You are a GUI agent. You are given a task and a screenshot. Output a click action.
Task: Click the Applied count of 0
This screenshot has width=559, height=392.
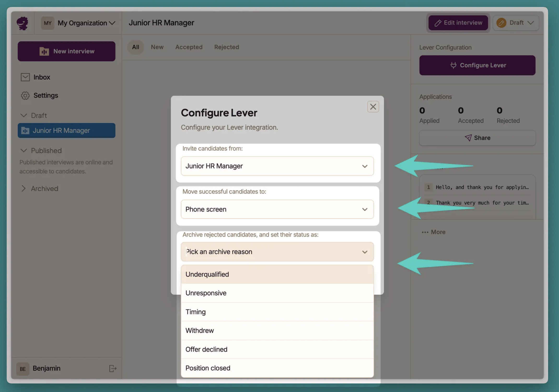tap(422, 111)
